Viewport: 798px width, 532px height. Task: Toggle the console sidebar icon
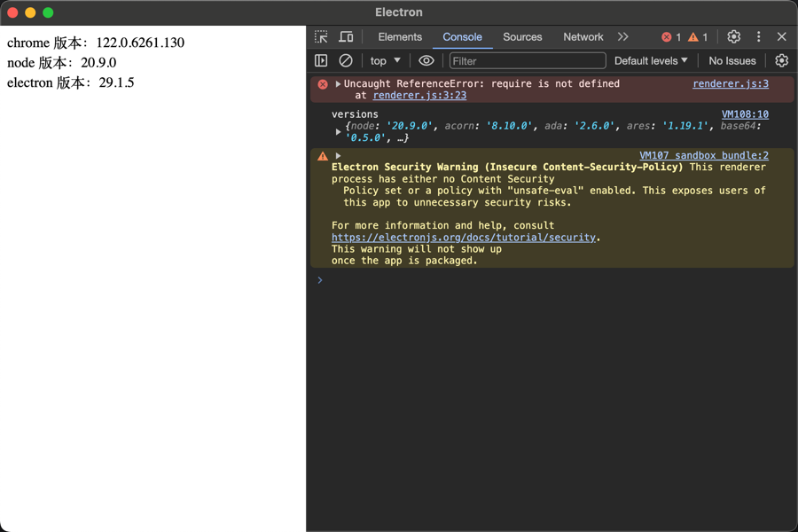coord(321,60)
